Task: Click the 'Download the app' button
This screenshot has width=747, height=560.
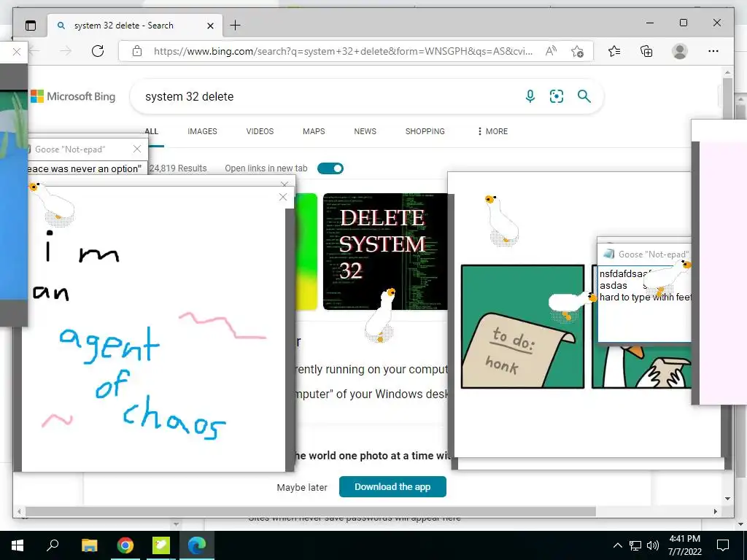Action: click(x=392, y=486)
